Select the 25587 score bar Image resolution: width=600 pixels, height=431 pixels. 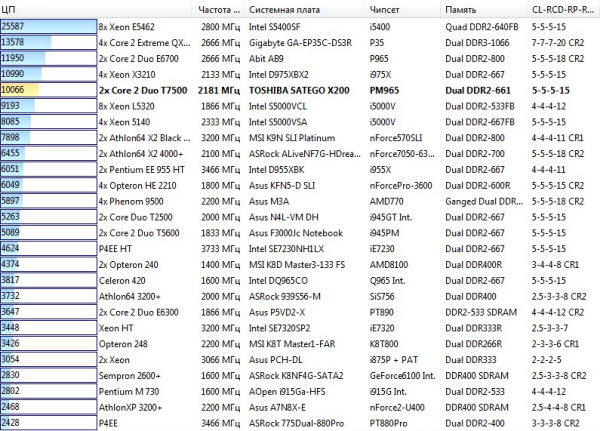(49, 27)
